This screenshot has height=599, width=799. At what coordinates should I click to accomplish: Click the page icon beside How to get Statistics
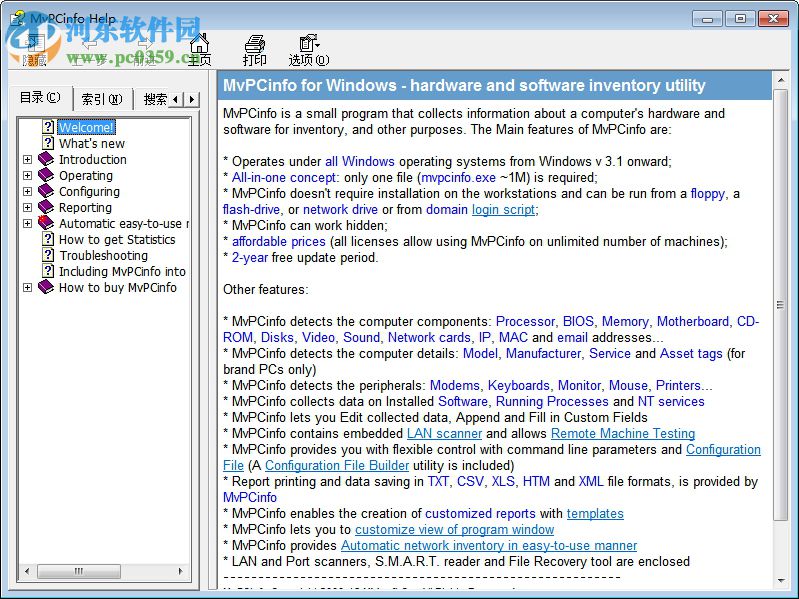click(48, 239)
